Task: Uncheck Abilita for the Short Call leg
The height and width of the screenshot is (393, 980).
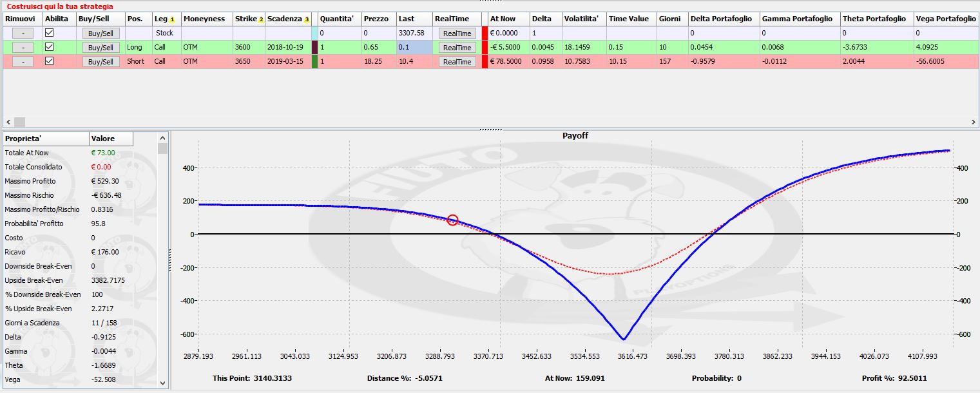Action: pyautogui.click(x=49, y=61)
